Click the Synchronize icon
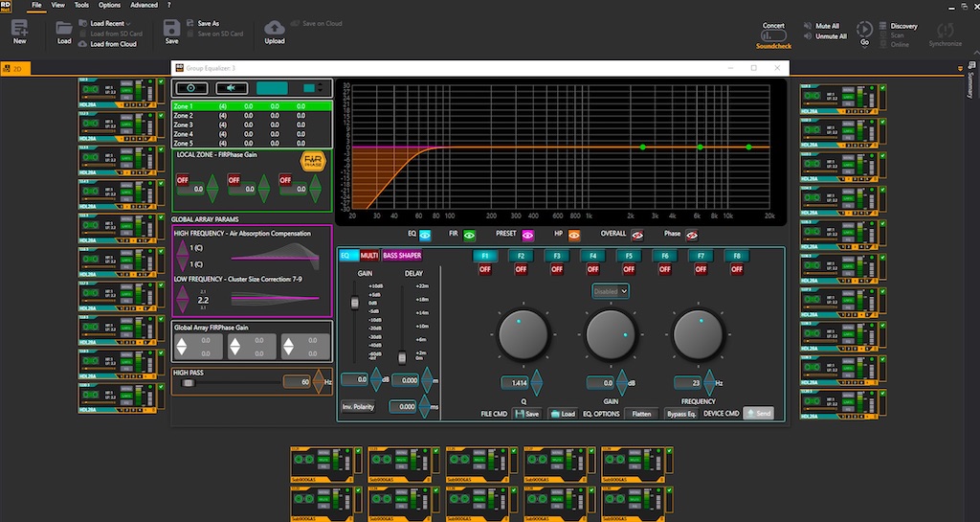The height and width of the screenshot is (522, 980). (x=946, y=30)
